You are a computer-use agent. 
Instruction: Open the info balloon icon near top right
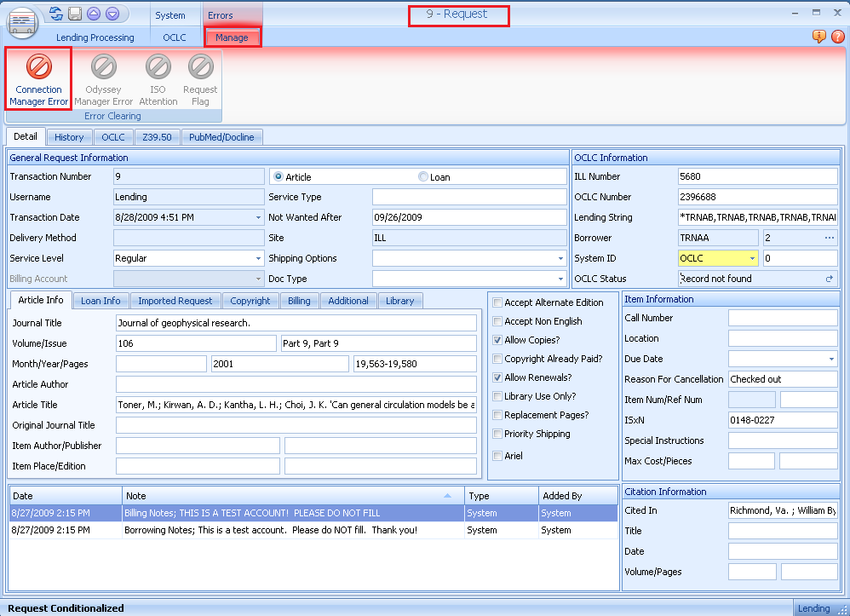click(818, 37)
